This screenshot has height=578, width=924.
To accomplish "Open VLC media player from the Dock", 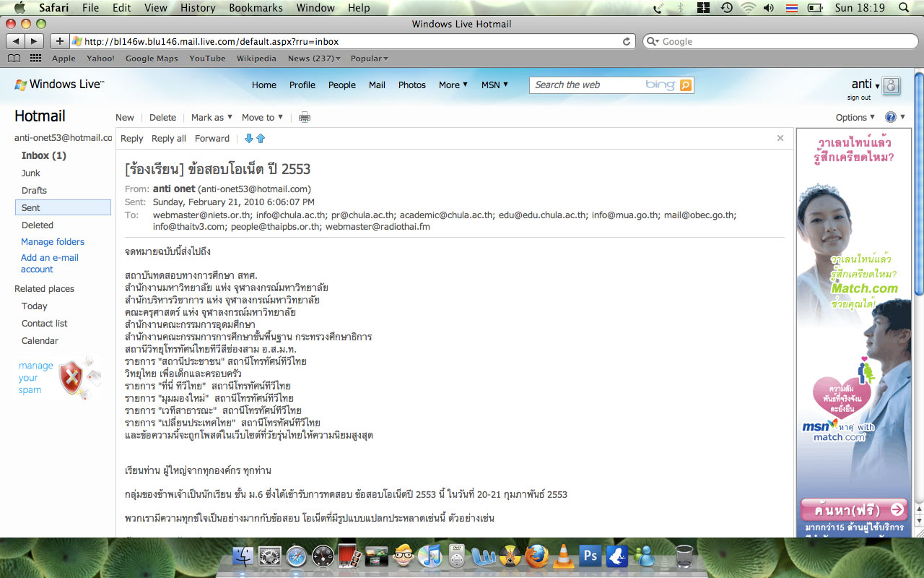I will 563,556.
